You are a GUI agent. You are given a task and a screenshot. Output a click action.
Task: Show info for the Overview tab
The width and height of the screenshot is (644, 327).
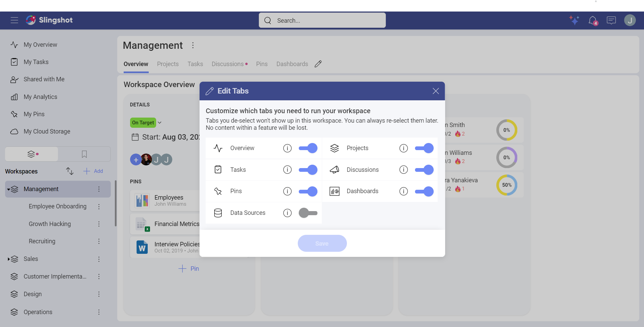287,148
